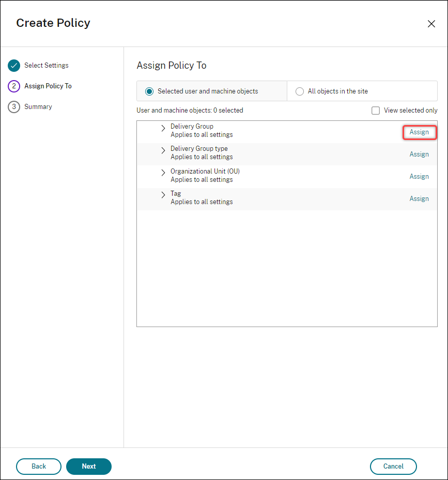This screenshot has height=480, width=448.
Task: Enable the View selected only checkbox
Action: click(376, 111)
